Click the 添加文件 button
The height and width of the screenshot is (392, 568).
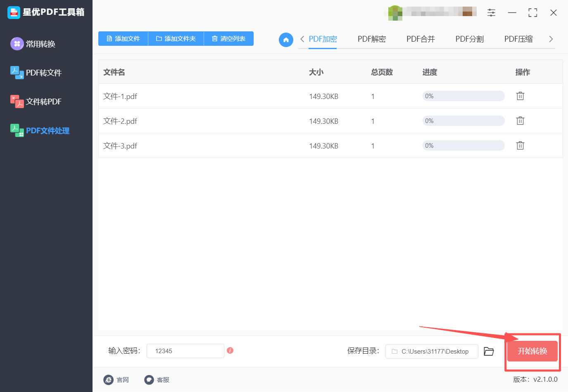pyautogui.click(x=123, y=38)
